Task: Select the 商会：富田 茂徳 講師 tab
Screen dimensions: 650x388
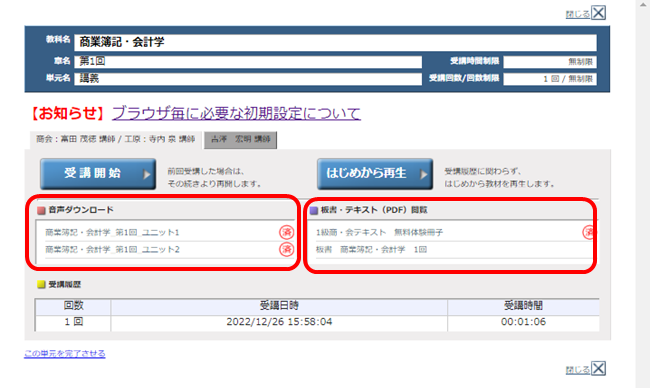Action: 116,139
